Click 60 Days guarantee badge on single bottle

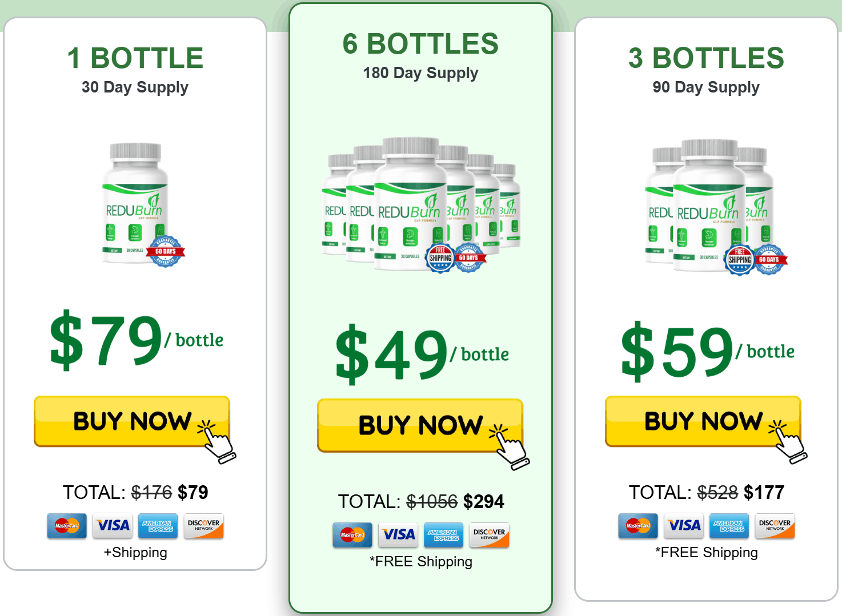166,251
